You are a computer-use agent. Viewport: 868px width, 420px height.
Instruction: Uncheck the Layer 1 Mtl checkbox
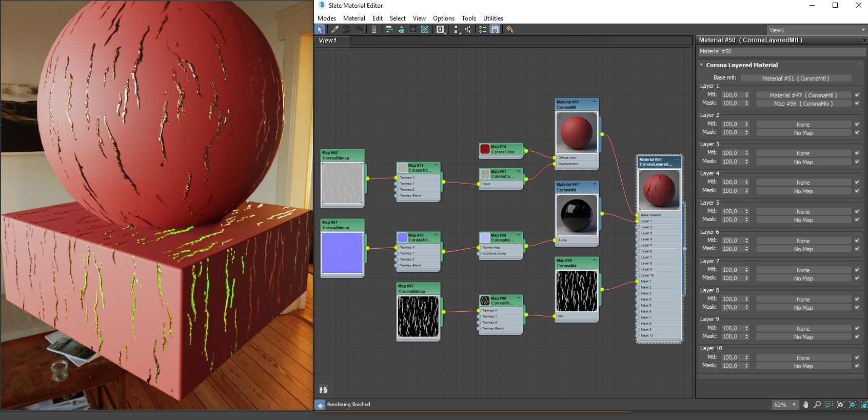click(857, 95)
